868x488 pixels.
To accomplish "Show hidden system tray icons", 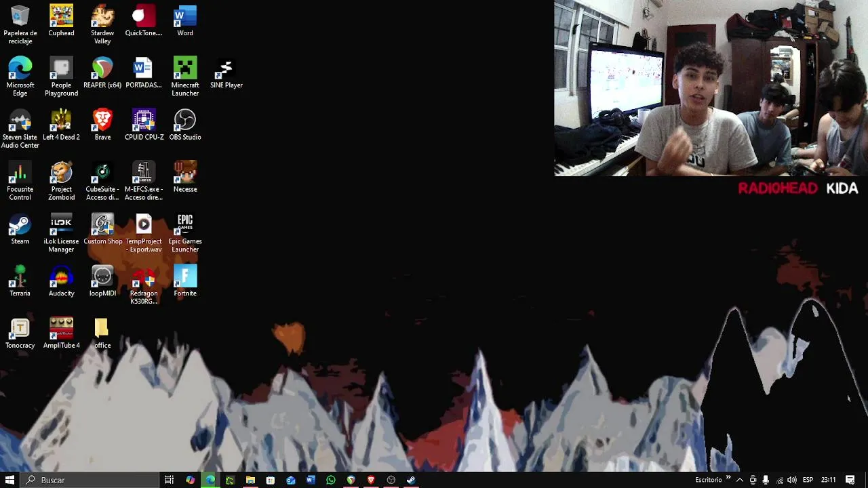I will tap(740, 480).
